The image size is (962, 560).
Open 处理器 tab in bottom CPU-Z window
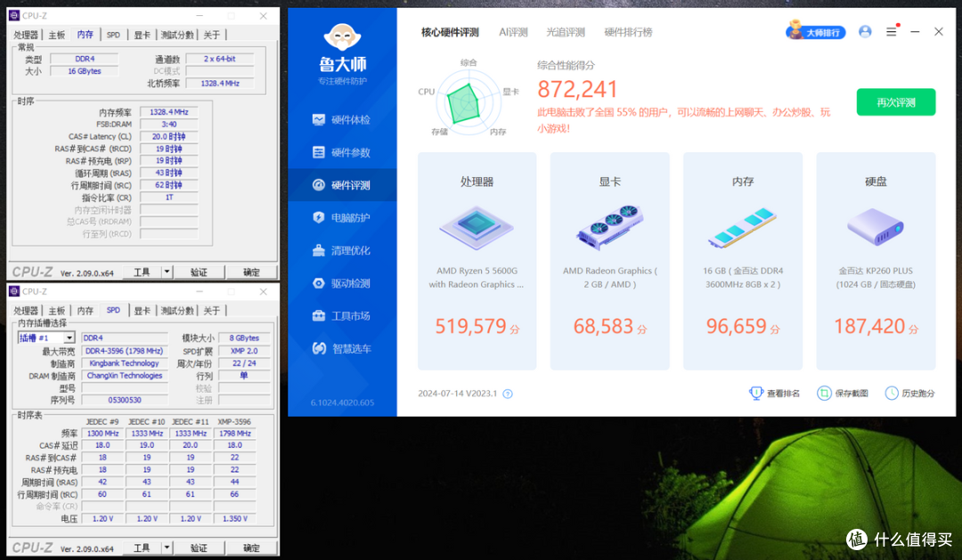point(26,311)
